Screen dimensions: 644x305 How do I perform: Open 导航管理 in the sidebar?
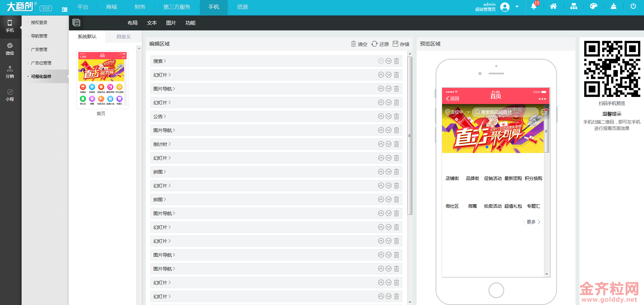[39, 36]
